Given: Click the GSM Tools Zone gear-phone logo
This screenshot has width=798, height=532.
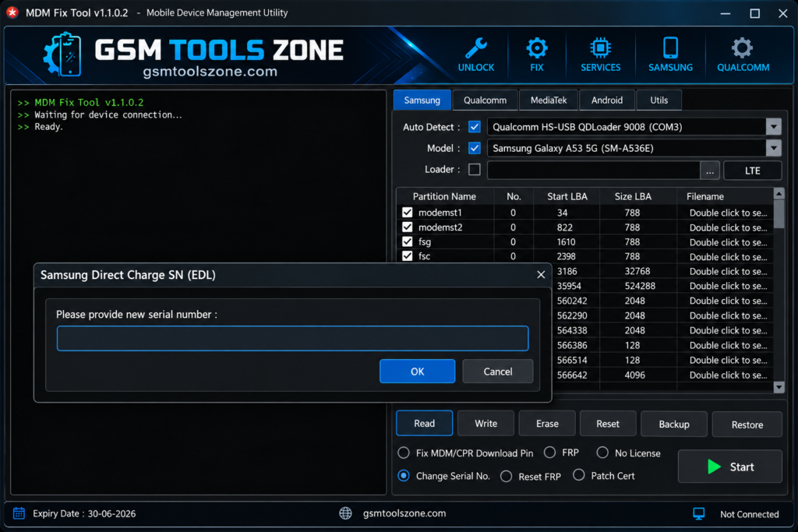Looking at the screenshot, I should coord(62,54).
